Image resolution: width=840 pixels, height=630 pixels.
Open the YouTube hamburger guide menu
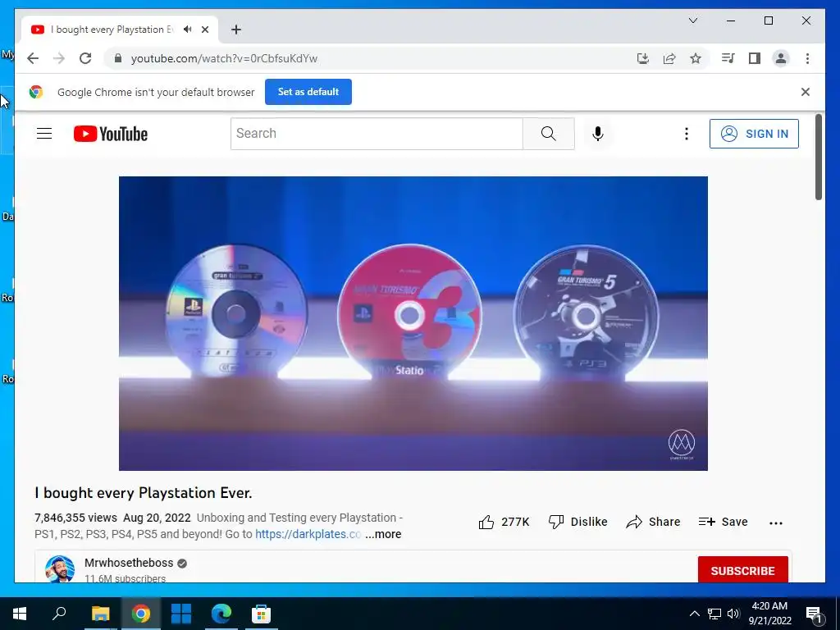click(44, 134)
